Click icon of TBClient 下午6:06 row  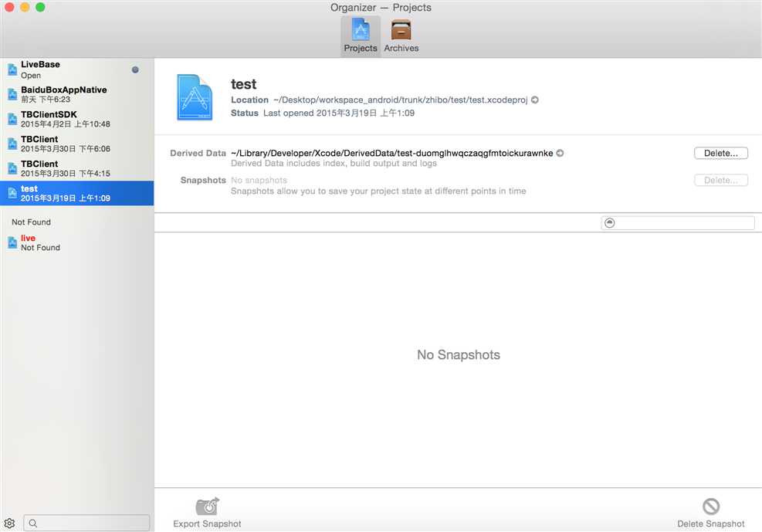[12, 144]
